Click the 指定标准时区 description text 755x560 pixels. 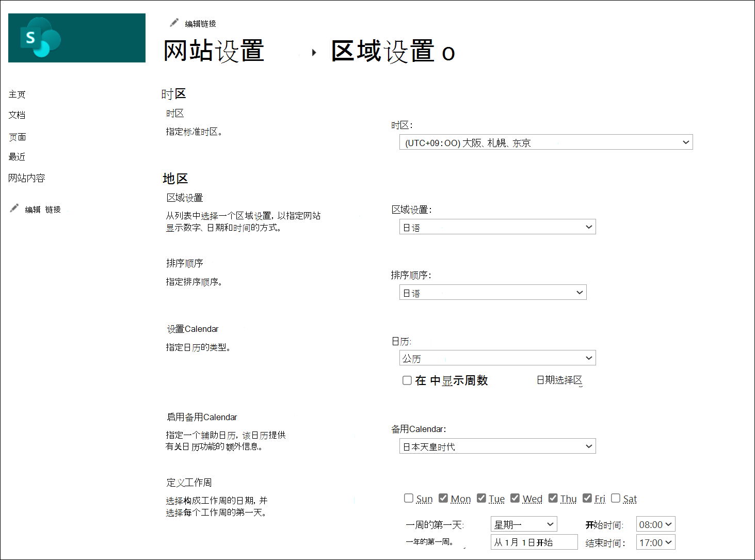tap(194, 132)
